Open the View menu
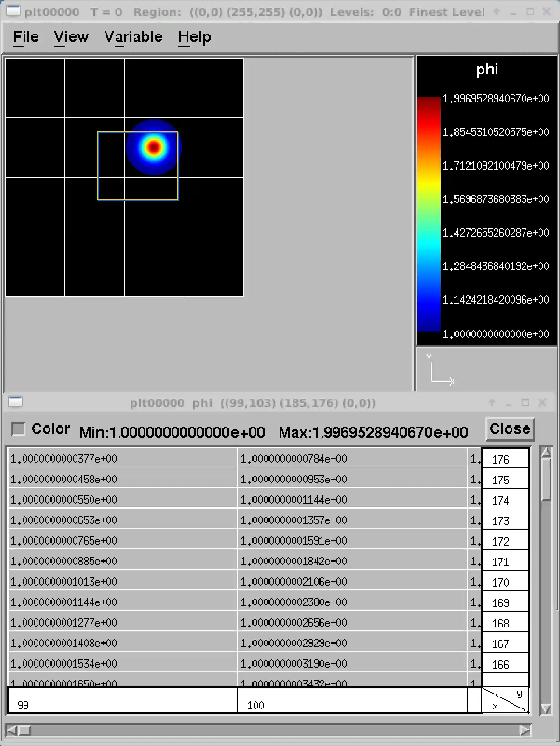The height and width of the screenshot is (746, 560). click(x=71, y=37)
